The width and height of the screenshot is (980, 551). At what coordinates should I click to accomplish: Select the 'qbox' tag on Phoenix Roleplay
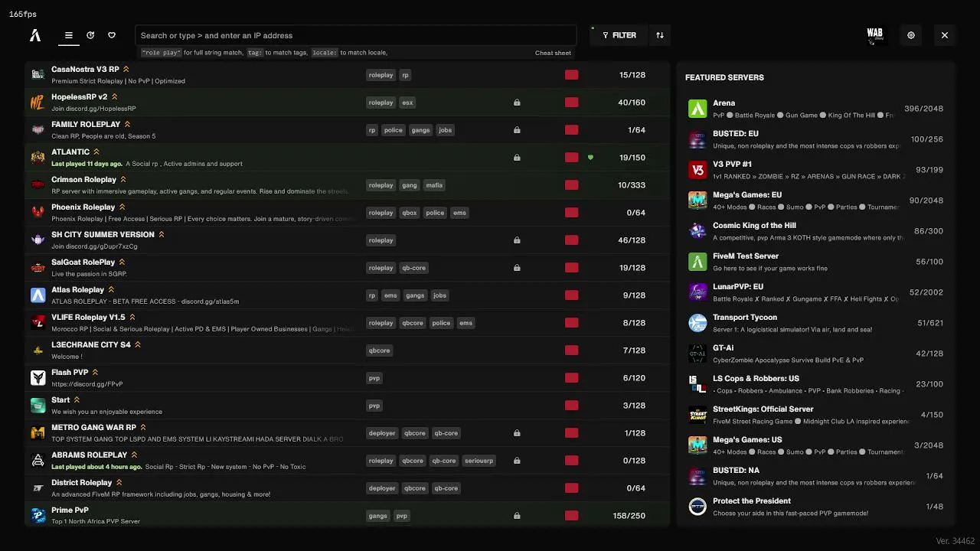pyautogui.click(x=410, y=213)
